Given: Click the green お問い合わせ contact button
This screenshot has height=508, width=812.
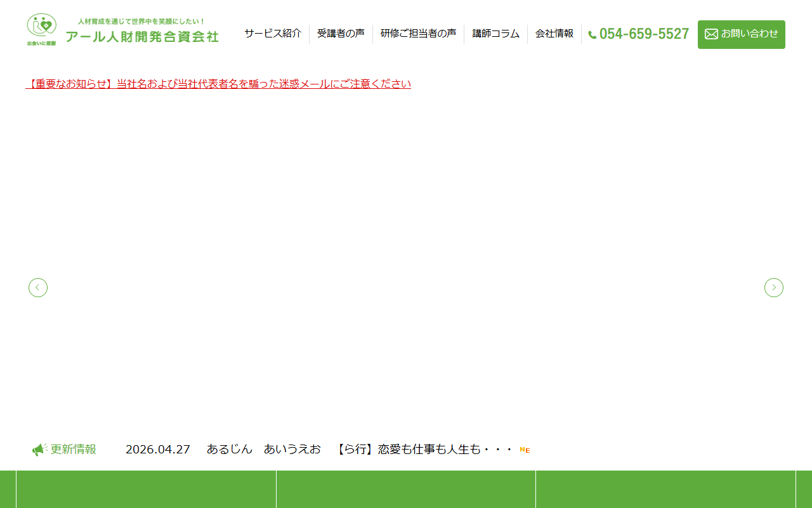Looking at the screenshot, I should click(x=742, y=34).
